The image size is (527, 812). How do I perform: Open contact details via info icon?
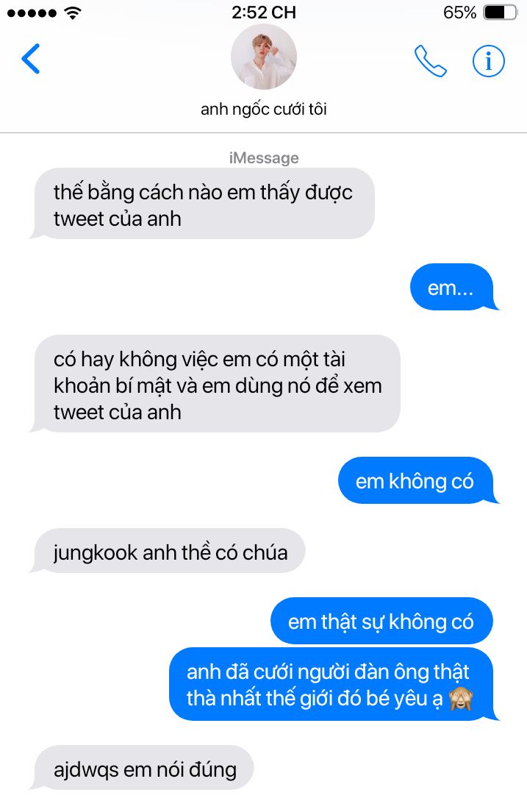click(488, 61)
